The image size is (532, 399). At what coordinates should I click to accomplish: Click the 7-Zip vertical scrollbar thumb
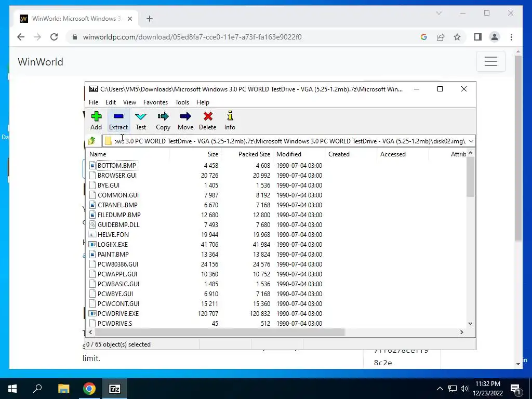pos(470,177)
